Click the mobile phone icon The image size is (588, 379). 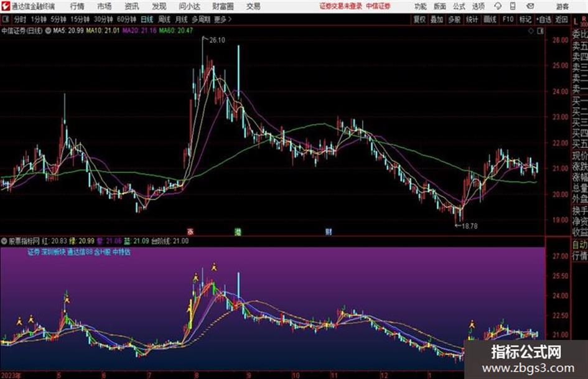coord(513,6)
